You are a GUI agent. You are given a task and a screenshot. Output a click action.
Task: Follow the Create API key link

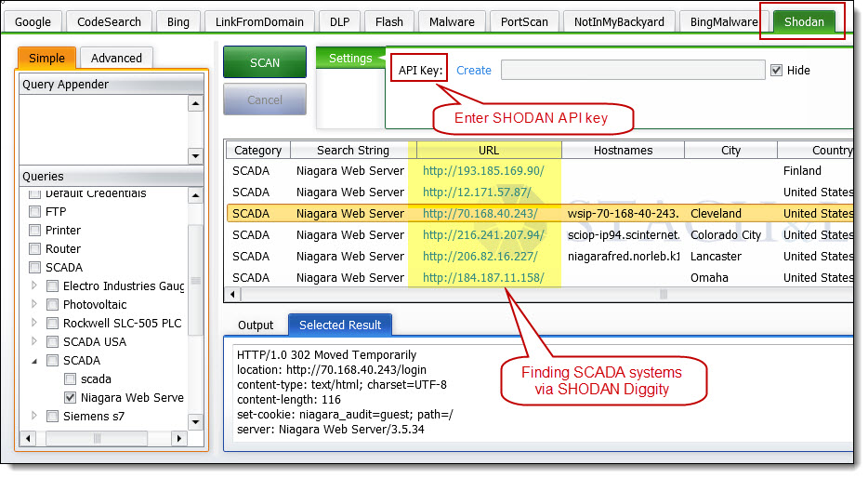click(x=474, y=71)
